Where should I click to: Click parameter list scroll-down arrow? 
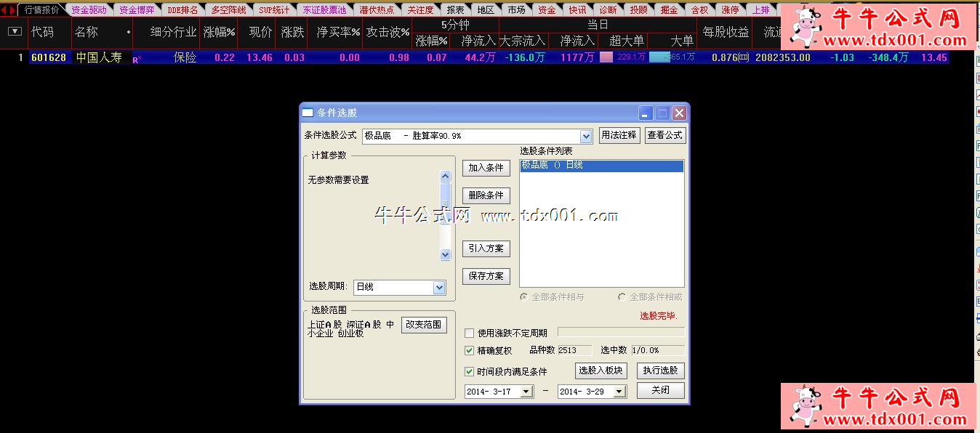(446, 254)
